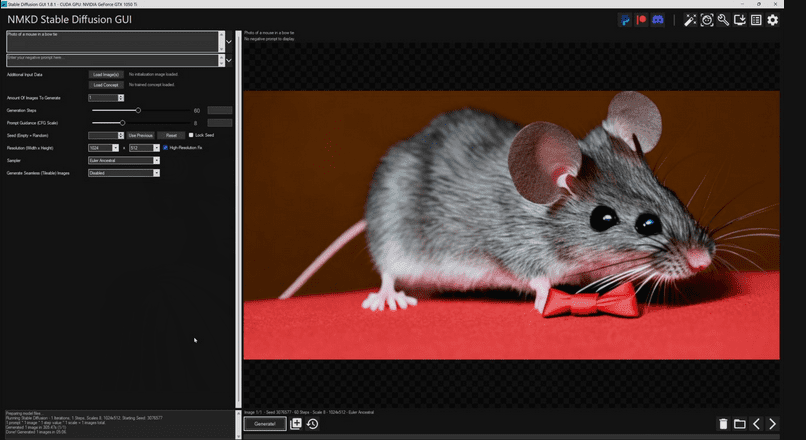Delete the current image with trash icon
Image resolution: width=806 pixels, height=440 pixels.
point(723,424)
